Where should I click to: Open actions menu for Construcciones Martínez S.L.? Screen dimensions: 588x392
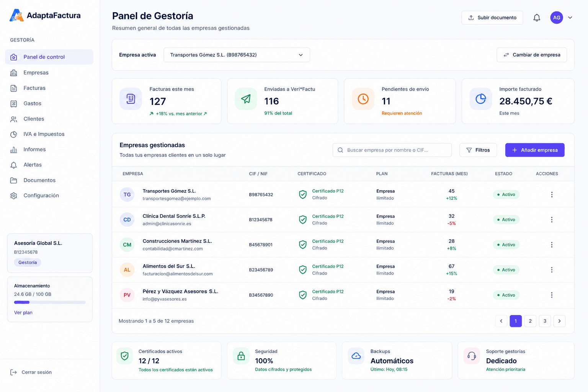tap(552, 245)
